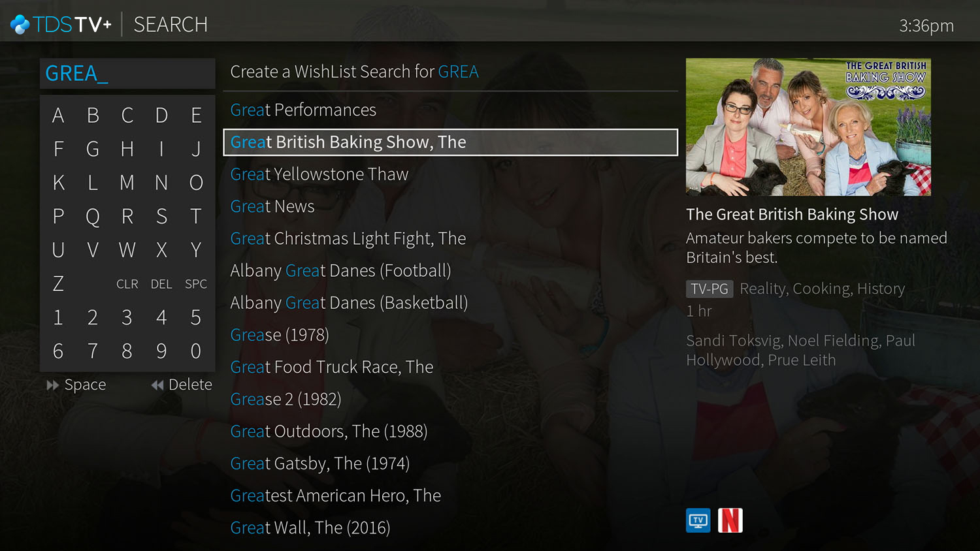Choose the letter L key
980x551 pixels.
[93, 183]
